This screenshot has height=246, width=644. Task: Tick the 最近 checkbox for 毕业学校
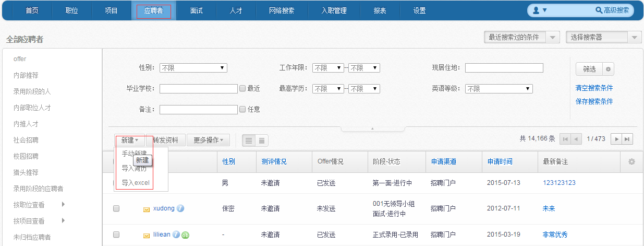point(242,89)
